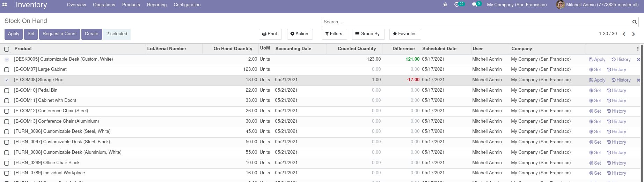Open the optional columns three-dot menu
Image resolution: width=644 pixels, height=182 pixels.
point(638,49)
